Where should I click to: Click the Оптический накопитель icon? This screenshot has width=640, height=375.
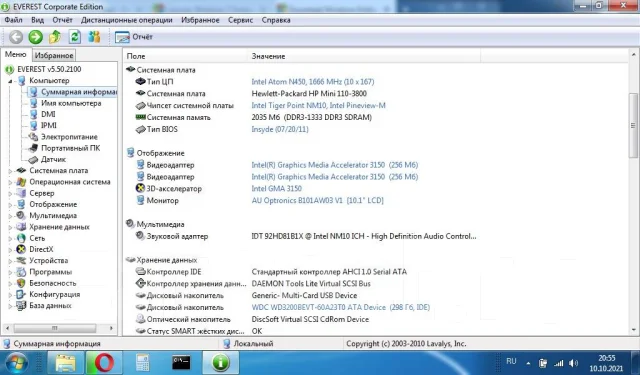(x=140, y=319)
